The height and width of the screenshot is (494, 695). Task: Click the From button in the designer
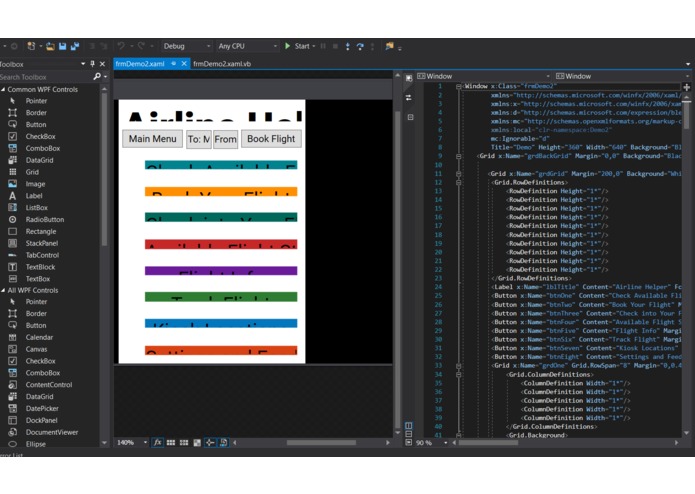click(x=225, y=140)
